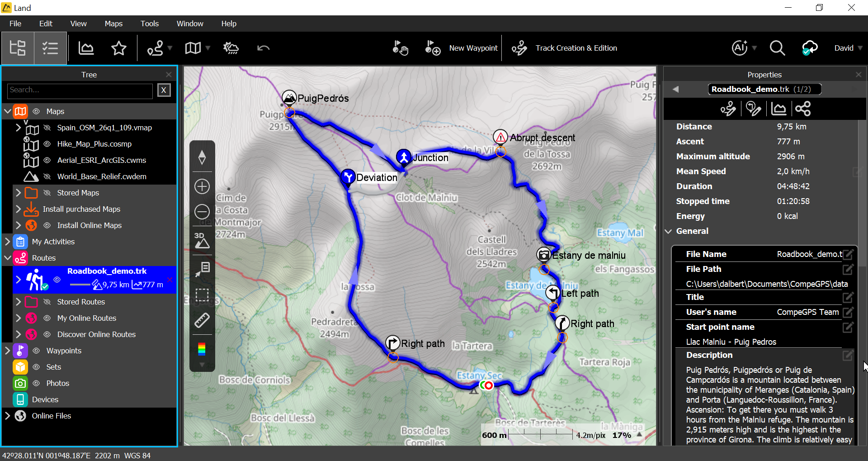The height and width of the screenshot is (461, 868).
Task: Show the World_Base_Relief.cwdem layer
Action: [47, 176]
